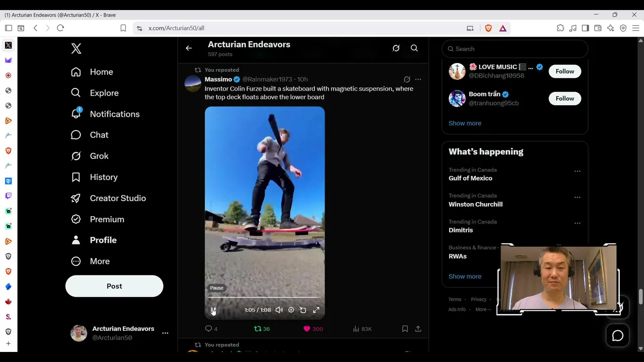Open the Terms footer link
Viewport: 644px width, 362px height.
455,300
